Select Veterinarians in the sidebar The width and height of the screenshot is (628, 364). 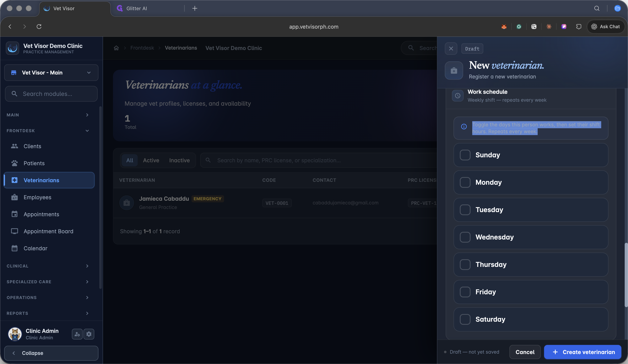pyautogui.click(x=49, y=180)
